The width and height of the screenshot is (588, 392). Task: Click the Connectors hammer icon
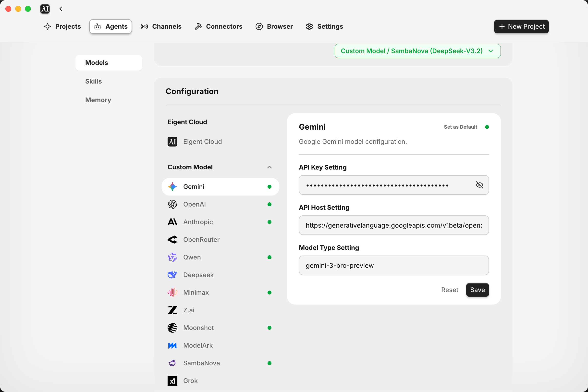[x=198, y=26]
